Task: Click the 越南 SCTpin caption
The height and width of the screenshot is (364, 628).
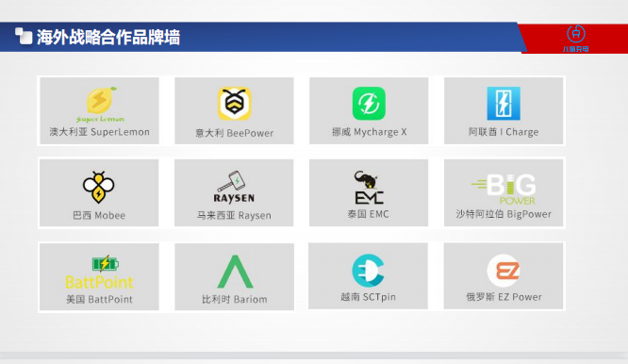Action: (368, 297)
